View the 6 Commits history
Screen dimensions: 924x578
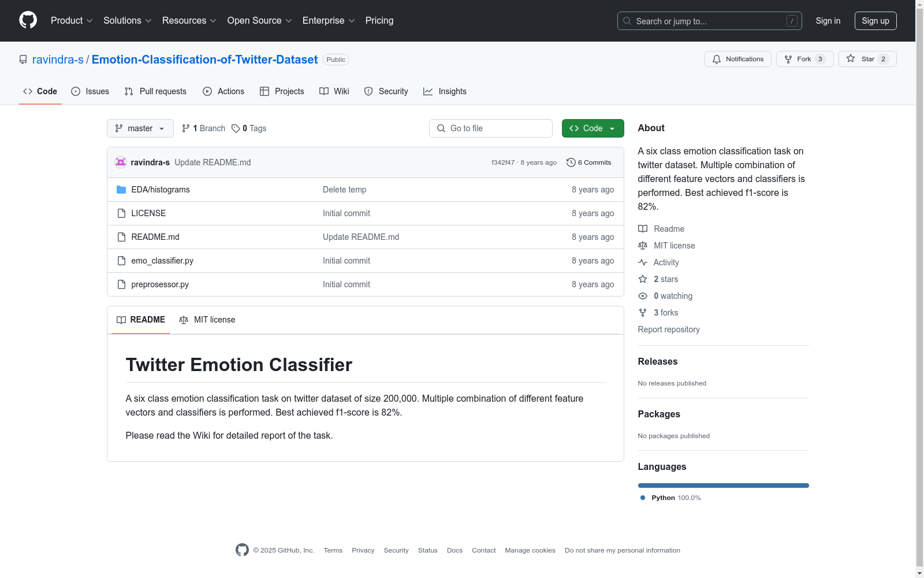pyautogui.click(x=589, y=162)
